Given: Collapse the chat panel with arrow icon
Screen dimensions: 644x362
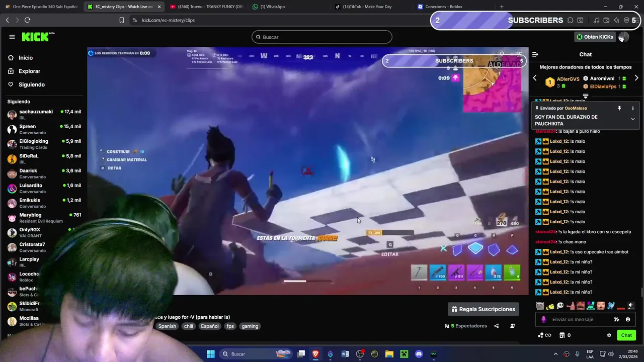Looking at the screenshot, I should point(535,54).
